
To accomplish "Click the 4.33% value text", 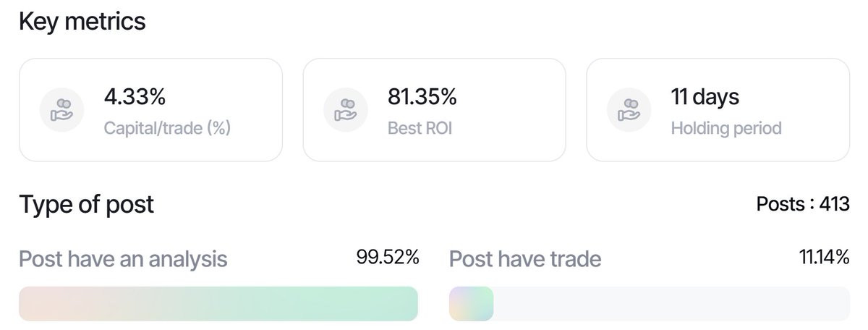I will (x=135, y=96).
